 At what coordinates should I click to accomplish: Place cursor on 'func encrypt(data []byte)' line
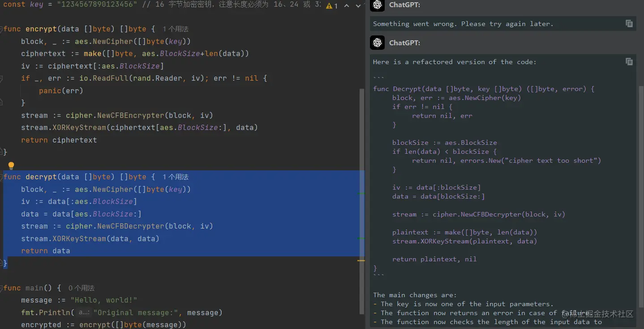click(x=79, y=29)
